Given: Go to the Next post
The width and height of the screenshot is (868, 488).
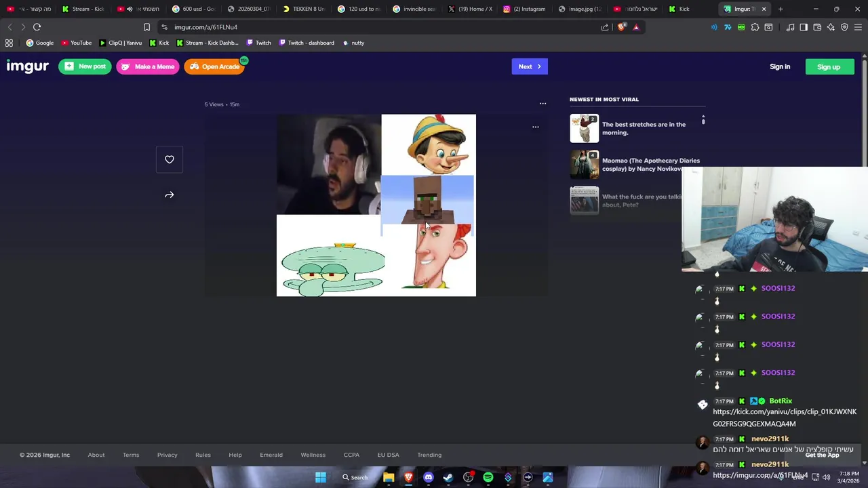Looking at the screenshot, I should click(530, 66).
